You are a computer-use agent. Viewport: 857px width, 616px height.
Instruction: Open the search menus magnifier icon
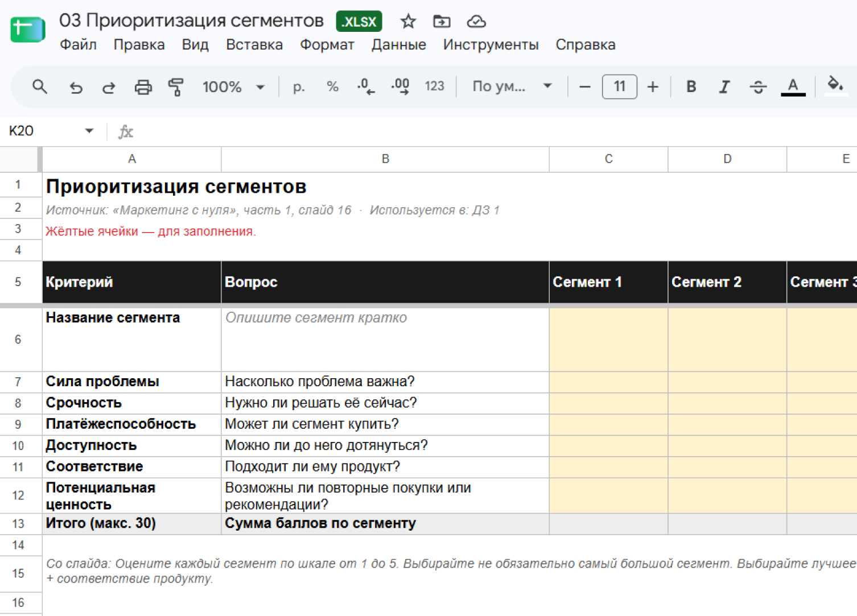coord(39,87)
